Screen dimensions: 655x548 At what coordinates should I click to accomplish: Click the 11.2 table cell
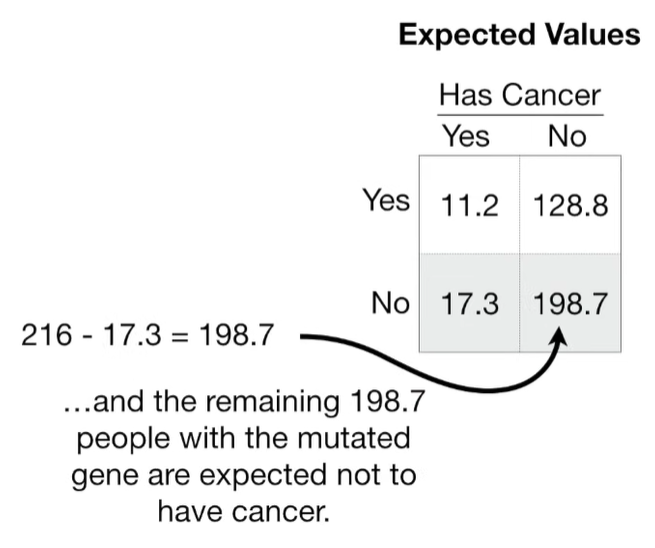coord(470,205)
